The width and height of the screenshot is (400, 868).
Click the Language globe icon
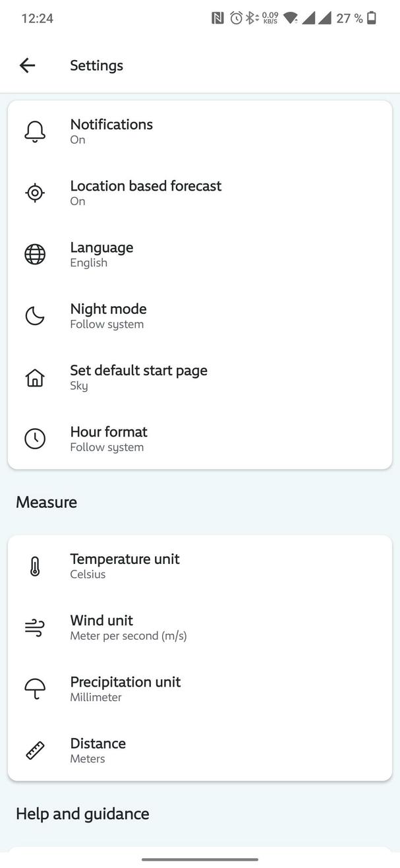point(34,254)
